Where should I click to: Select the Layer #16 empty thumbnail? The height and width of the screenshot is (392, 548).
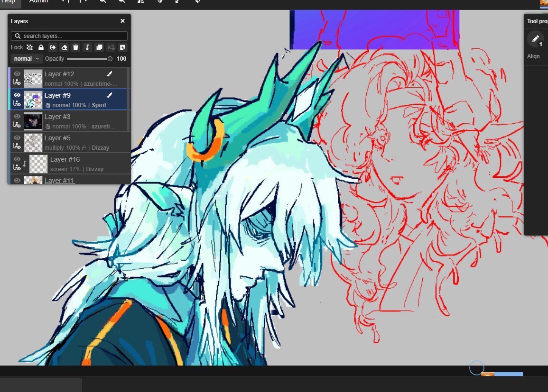point(38,164)
